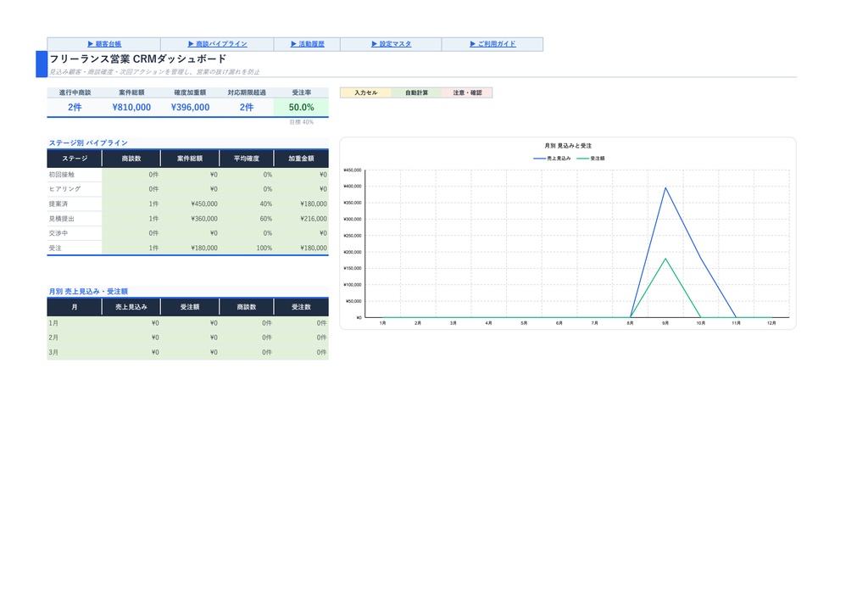This screenshot has width=868, height=614.
Task: Click the 売上見込み chart legend entry
Action: coord(552,159)
